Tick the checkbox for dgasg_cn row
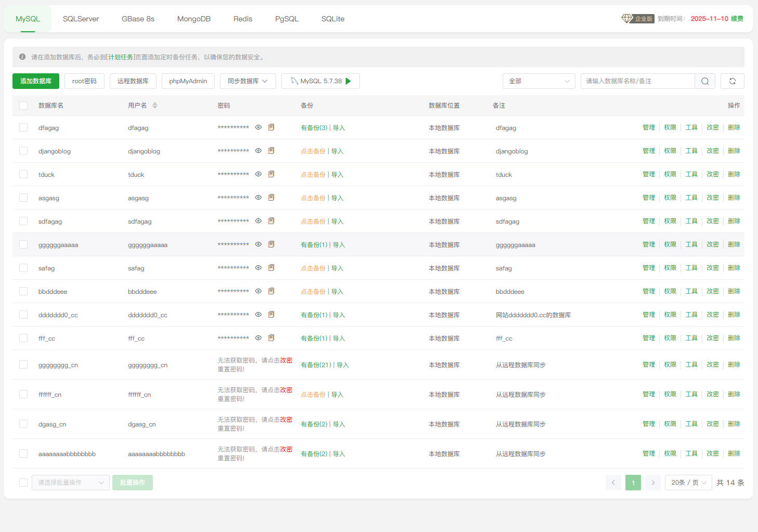 [23, 424]
